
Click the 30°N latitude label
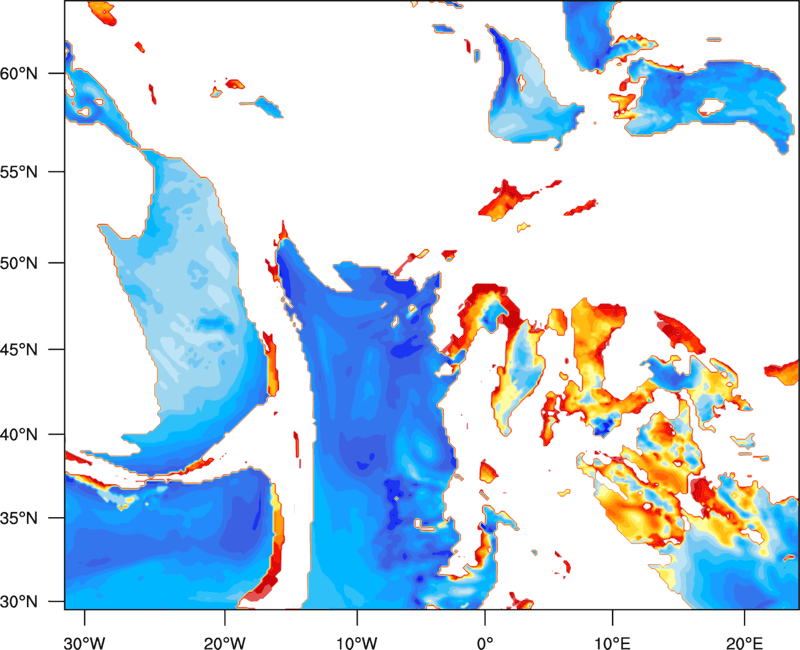coord(19,602)
